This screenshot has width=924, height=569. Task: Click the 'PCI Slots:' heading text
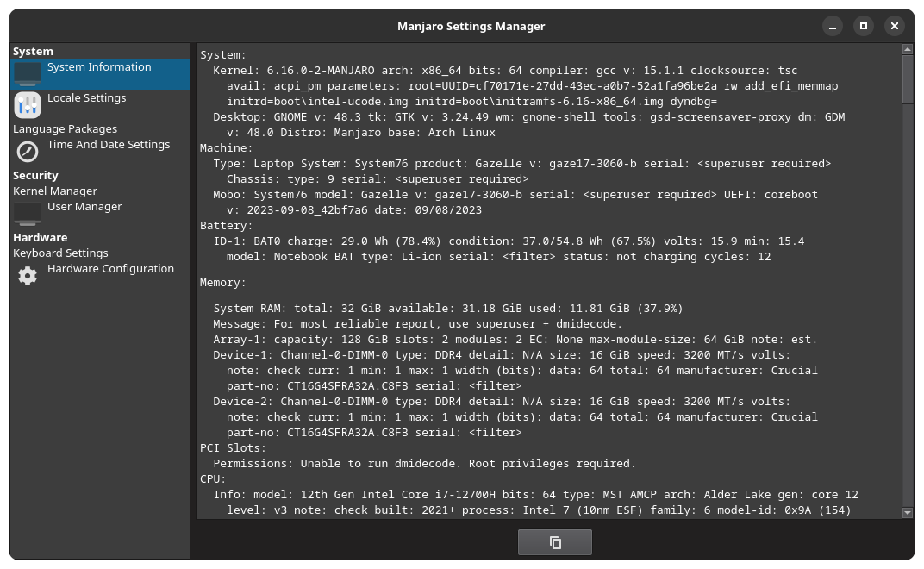pyautogui.click(x=233, y=448)
